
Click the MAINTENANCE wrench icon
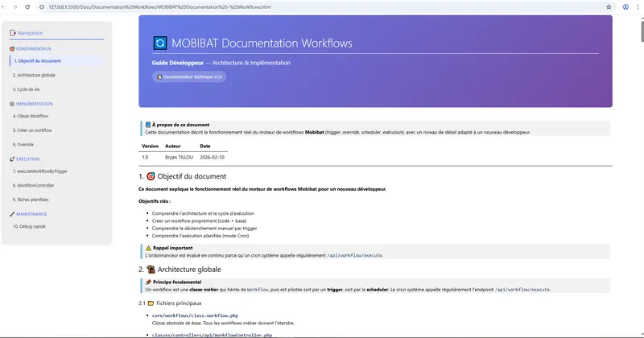(x=12, y=214)
